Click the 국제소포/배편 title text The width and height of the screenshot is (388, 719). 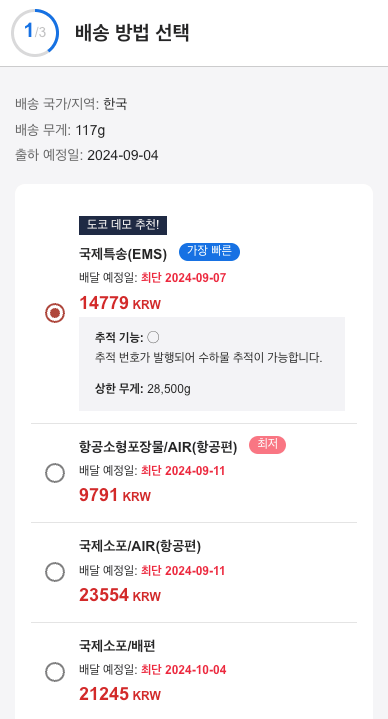tap(117, 646)
